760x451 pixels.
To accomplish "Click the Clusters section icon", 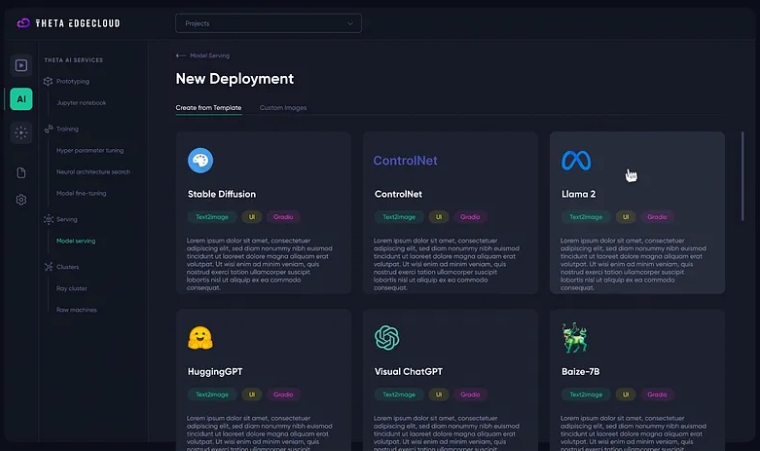I will [48, 267].
